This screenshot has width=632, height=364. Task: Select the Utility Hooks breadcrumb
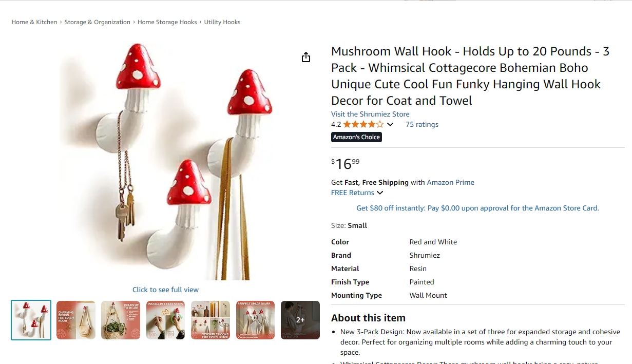[x=222, y=22]
